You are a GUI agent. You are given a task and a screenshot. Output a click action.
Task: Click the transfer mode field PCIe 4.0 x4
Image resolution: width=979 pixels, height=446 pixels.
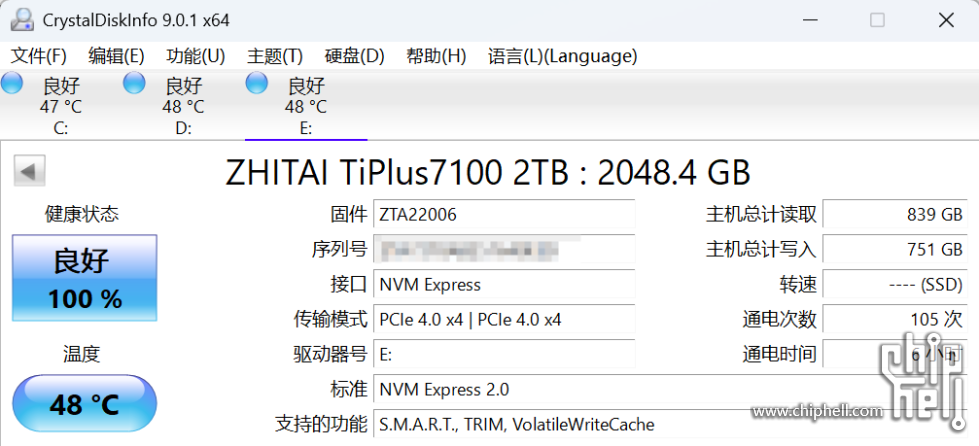coord(504,320)
